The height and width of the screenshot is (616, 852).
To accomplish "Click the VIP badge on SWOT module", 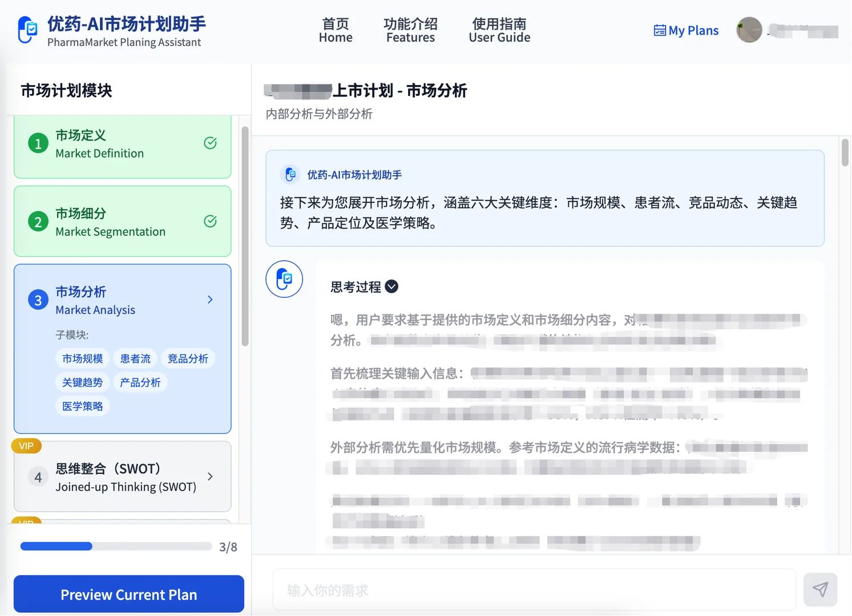I will [26, 446].
